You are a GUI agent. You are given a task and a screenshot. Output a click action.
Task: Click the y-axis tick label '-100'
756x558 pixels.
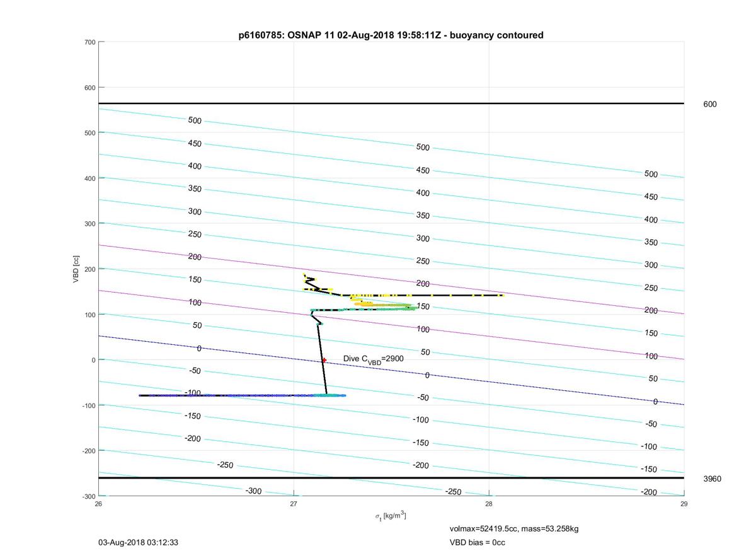tap(88, 405)
